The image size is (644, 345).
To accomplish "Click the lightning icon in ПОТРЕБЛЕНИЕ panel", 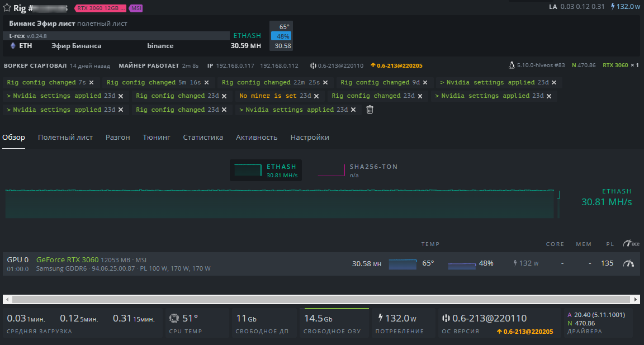I will click(380, 318).
